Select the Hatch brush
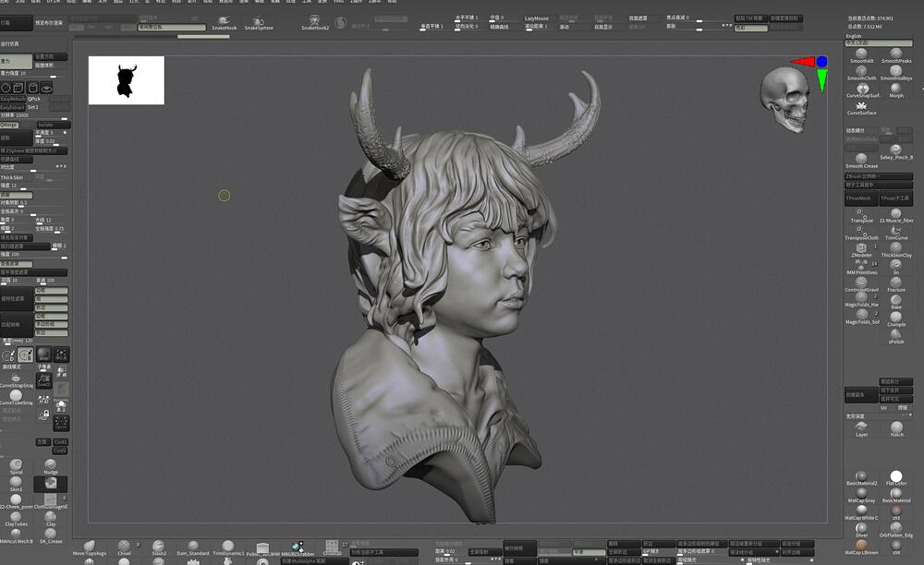 896,429
